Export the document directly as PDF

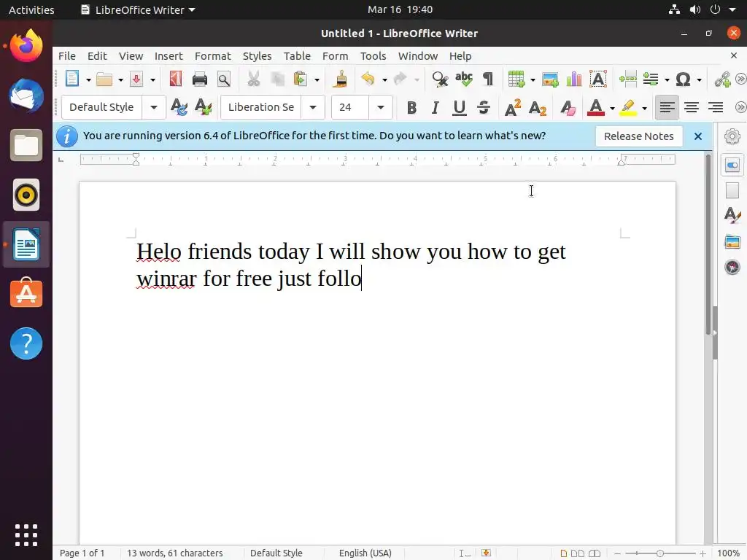click(176, 79)
